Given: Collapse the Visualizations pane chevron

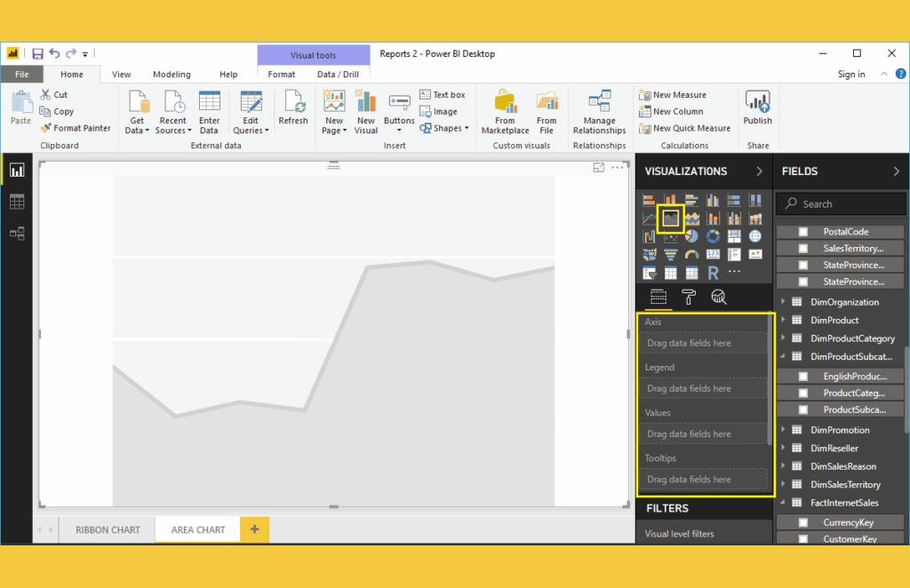Looking at the screenshot, I should 759,171.
